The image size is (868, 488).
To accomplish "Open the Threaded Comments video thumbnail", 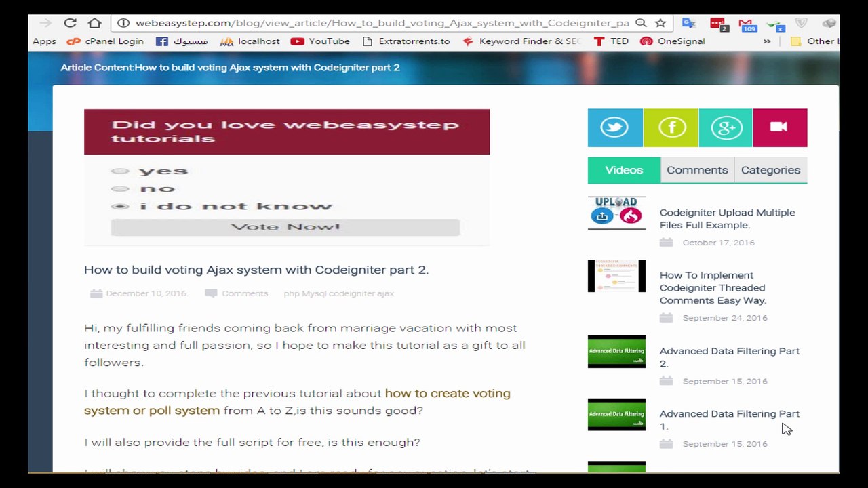I will pyautogui.click(x=616, y=276).
